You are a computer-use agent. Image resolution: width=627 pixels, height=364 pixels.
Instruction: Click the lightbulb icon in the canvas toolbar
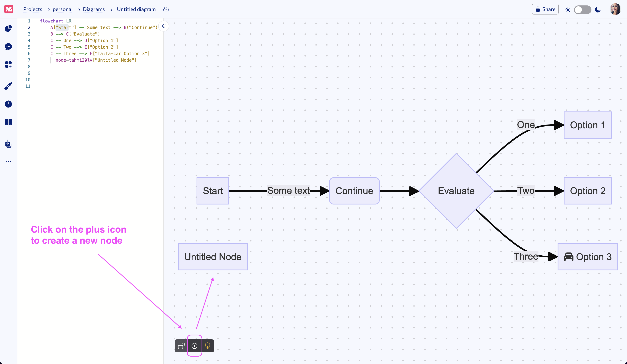(208, 346)
